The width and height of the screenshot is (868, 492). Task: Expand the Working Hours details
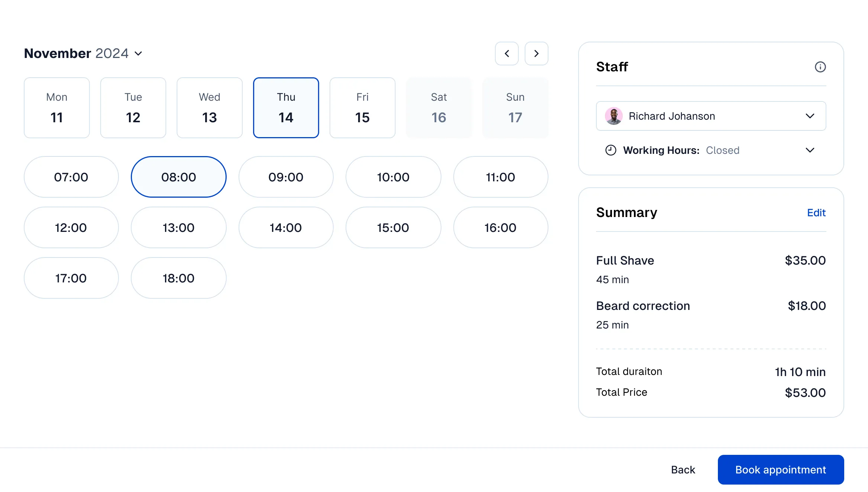pos(810,150)
